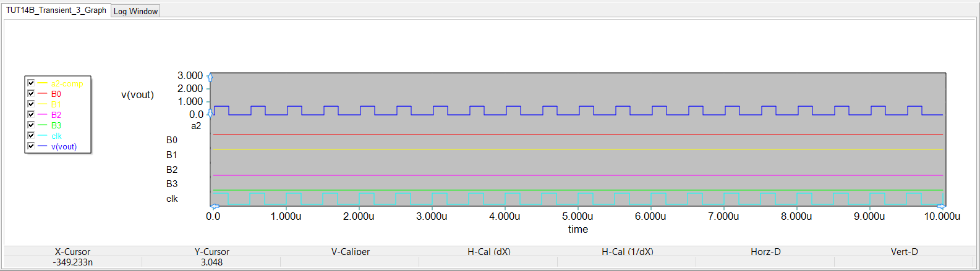Screen dimensions: 980x271
Task: Click the V-Caliper status header
Action: [351, 251]
